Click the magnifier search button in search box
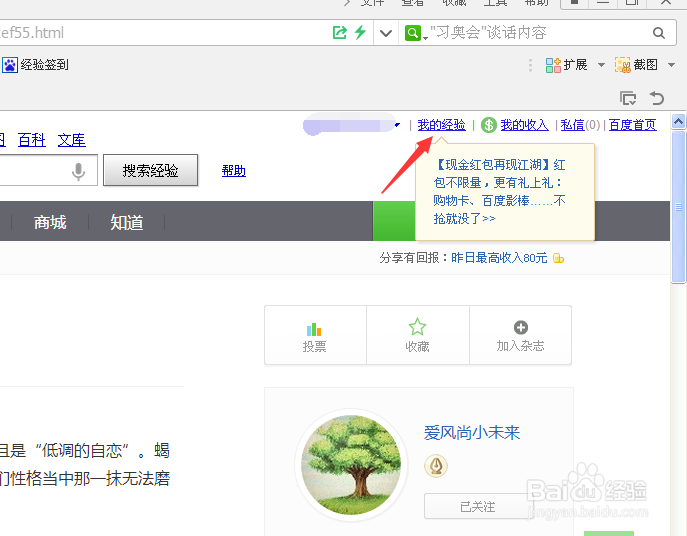The height and width of the screenshot is (536, 687). tap(659, 33)
